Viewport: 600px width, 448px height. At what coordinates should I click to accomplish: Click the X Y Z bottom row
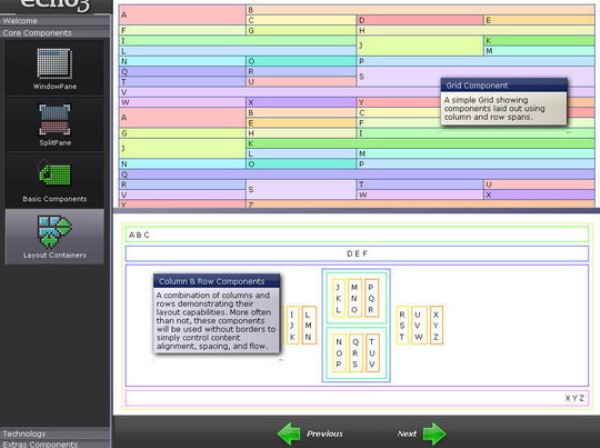(357, 398)
